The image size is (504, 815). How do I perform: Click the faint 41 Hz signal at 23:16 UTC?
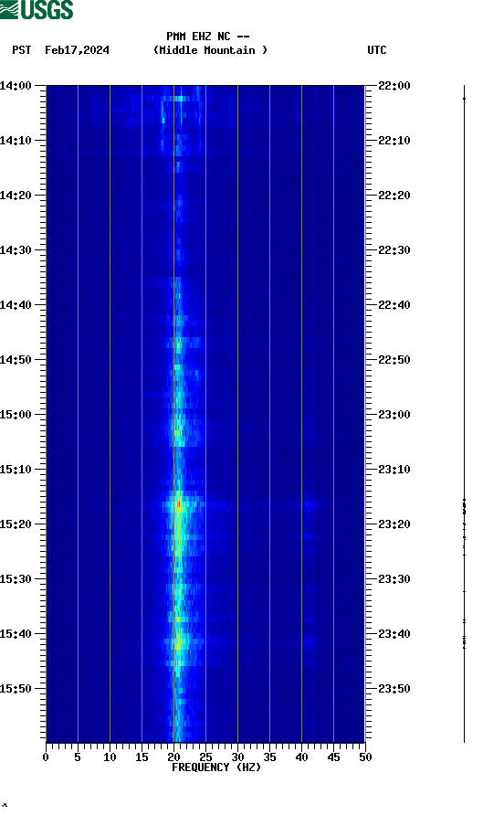[x=309, y=504]
